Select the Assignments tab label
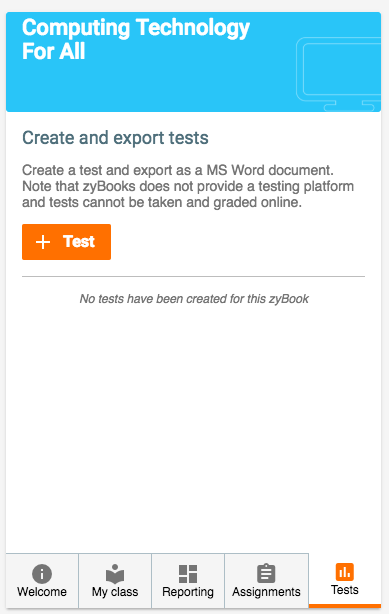The height and width of the screenshot is (614, 389). coord(266,592)
